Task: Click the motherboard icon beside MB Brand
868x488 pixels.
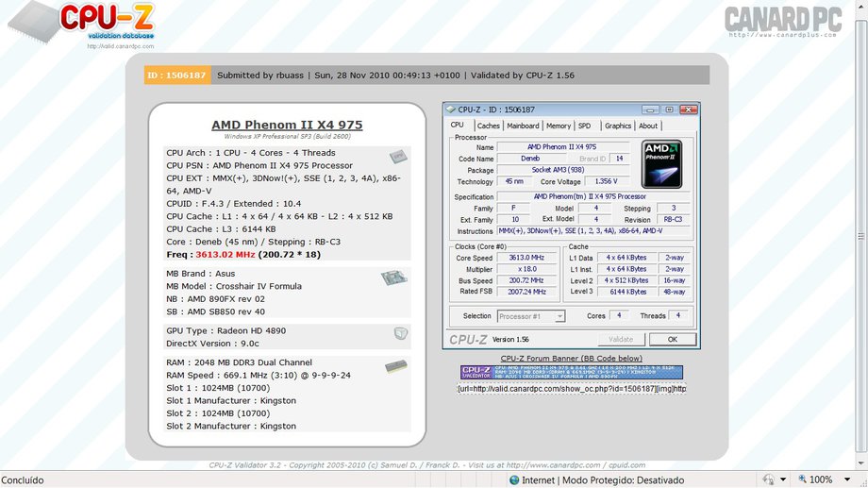Action: [393, 278]
